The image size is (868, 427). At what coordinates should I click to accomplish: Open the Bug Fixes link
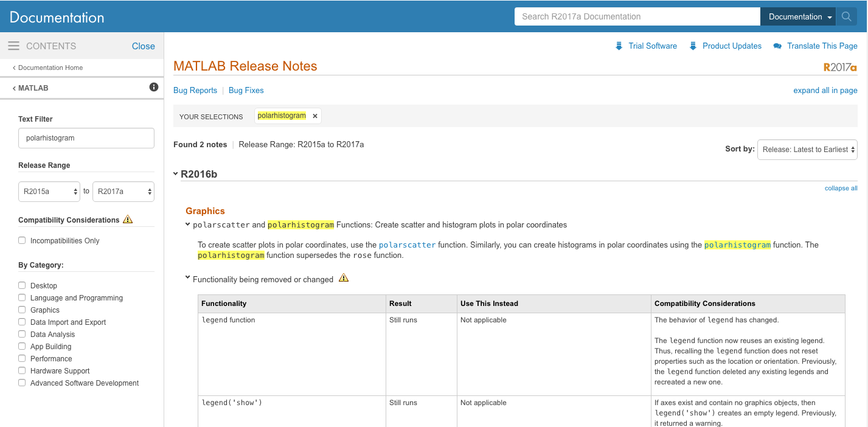pyautogui.click(x=246, y=90)
